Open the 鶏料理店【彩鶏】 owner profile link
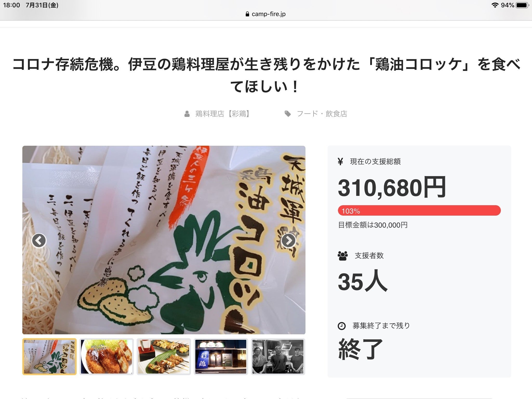 [223, 114]
